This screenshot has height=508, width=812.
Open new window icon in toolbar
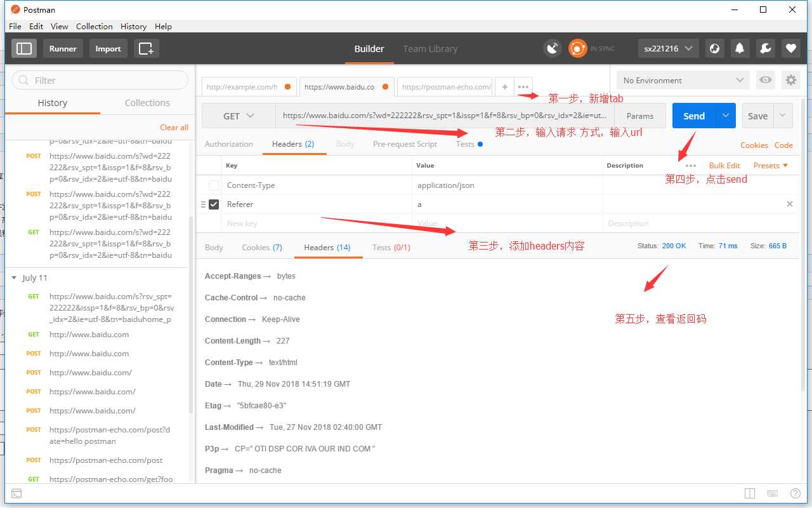146,48
